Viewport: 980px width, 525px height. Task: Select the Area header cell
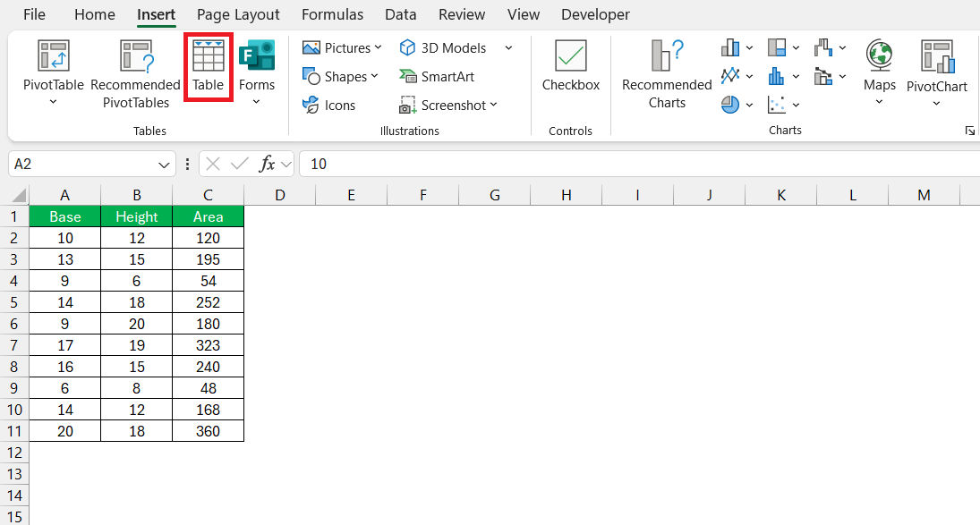pyautogui.click(x=209, y=216)
